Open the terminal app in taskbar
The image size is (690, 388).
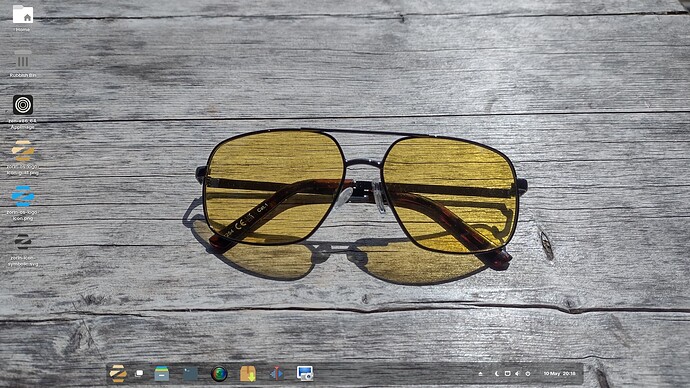190,373
